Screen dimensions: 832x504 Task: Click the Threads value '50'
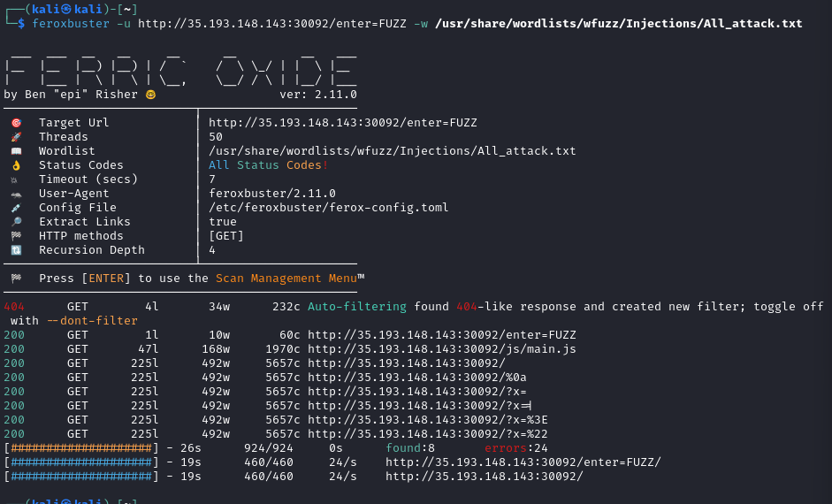click(216, 137)
